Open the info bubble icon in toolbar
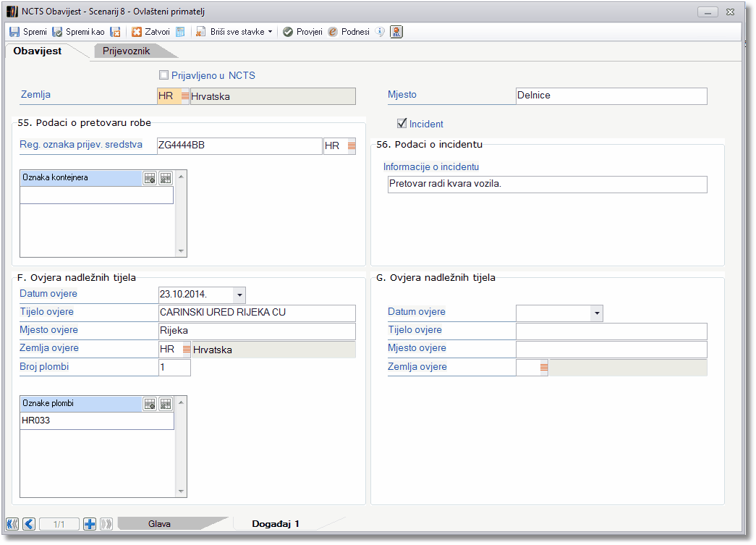Image resolution: width=756 pixels, height=545 pixels. pyautogui.click(x=380, y=32)
